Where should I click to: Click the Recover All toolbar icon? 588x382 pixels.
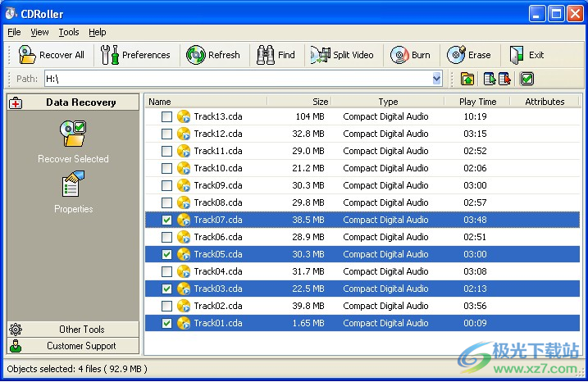coord(27,55)
